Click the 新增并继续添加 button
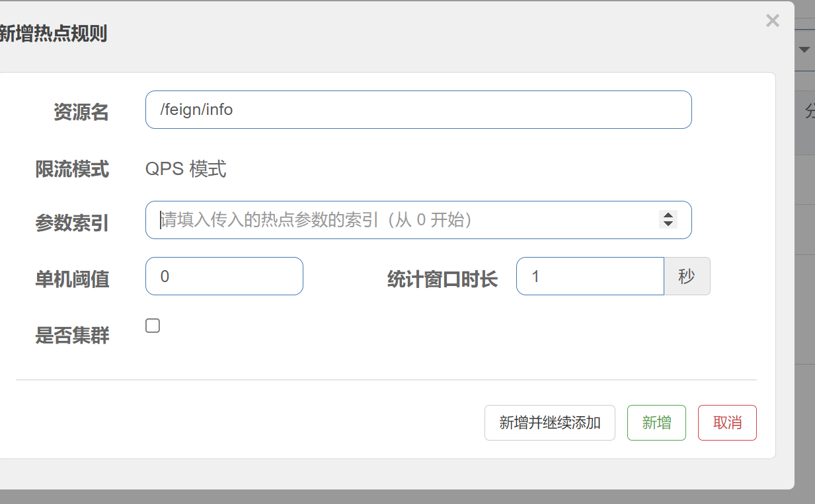Screen dimensions: 815x504 [550, 423]
